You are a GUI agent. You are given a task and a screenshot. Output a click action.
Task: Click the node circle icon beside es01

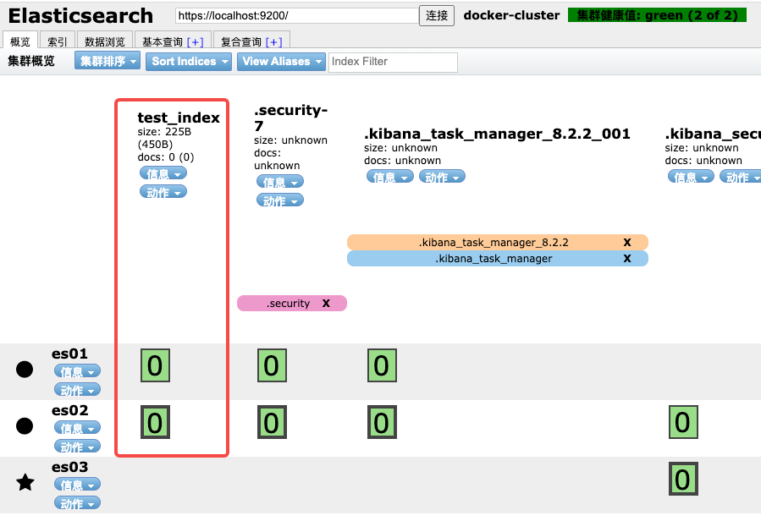point(24,369)
